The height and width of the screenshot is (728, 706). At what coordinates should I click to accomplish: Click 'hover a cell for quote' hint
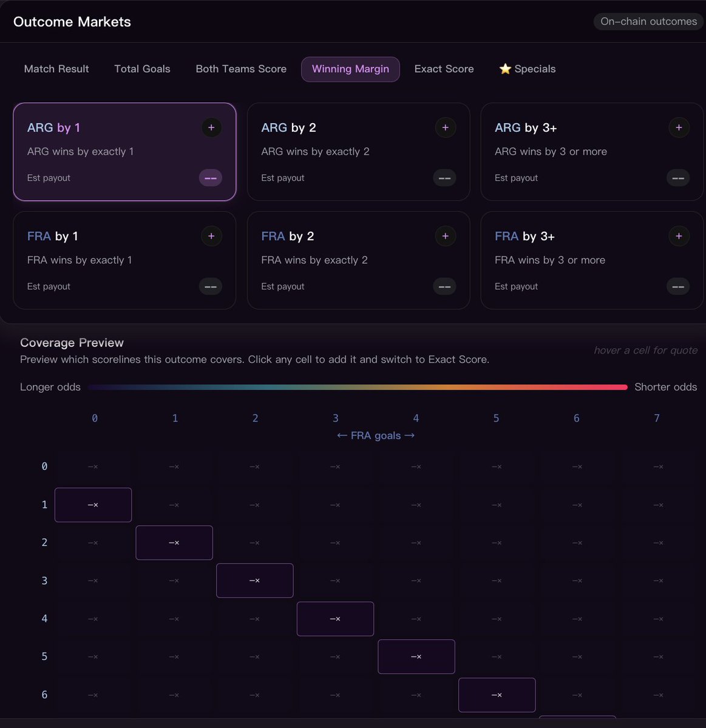click(x=645, y=350)
